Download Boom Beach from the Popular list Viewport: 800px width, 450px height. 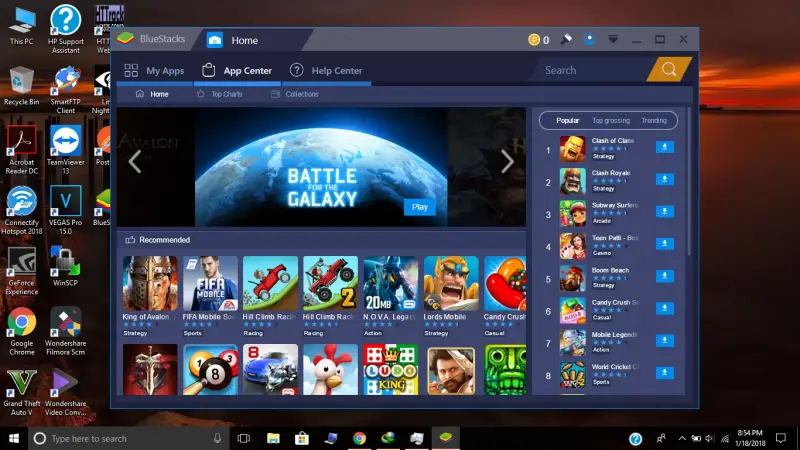(664, 276)
